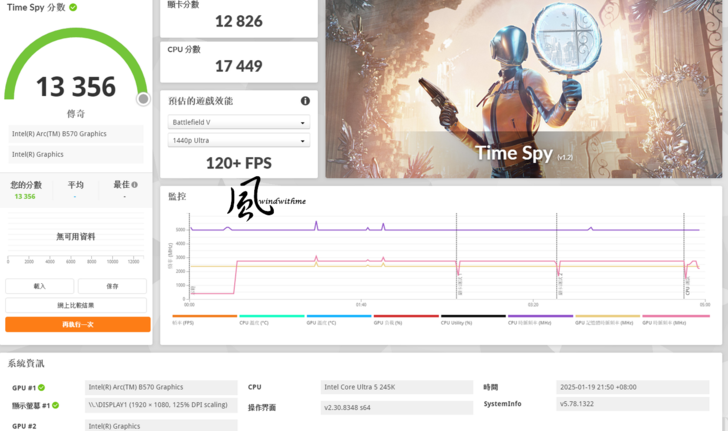The image size is (728, 431).
Task: Toggle the pink GPU clock (MHz) legend entry
Action: coord(676,320)
